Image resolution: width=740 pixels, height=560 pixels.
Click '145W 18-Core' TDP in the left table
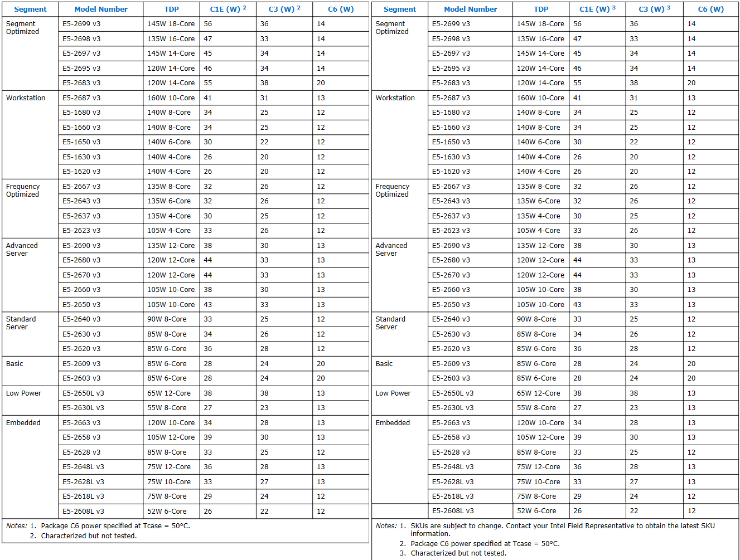click(171, 24)
